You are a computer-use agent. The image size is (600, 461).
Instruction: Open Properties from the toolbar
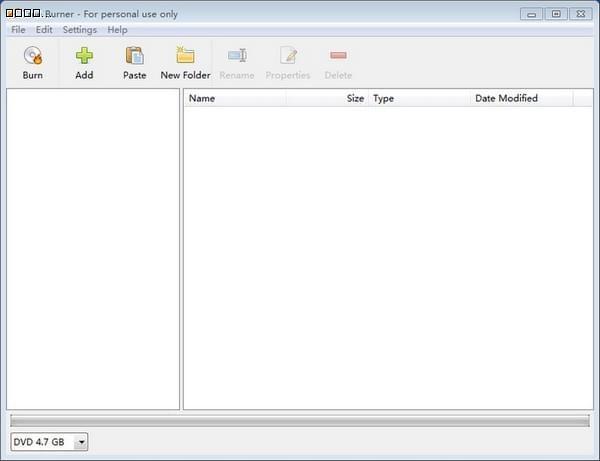tap(288, 56)
